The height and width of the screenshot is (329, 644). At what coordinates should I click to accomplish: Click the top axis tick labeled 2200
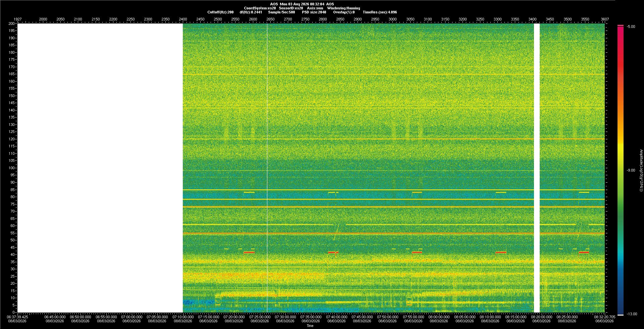[x=113, y=19]
